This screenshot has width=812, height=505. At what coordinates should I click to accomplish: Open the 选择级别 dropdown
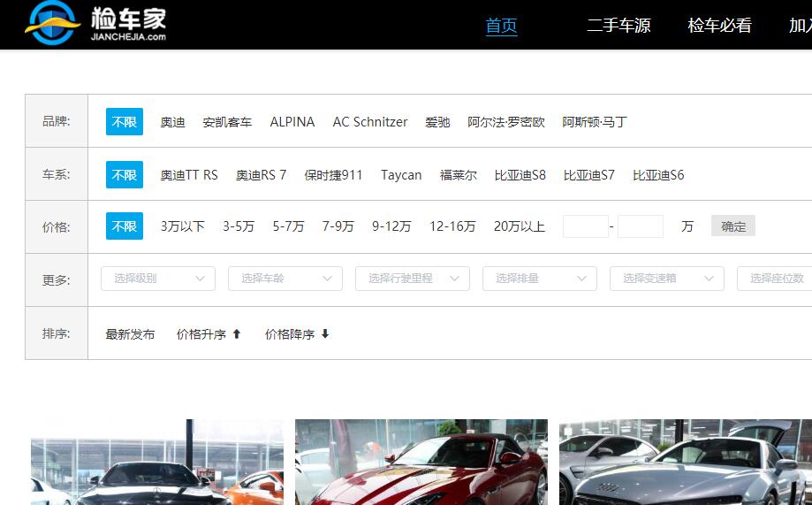coord(158,279)
